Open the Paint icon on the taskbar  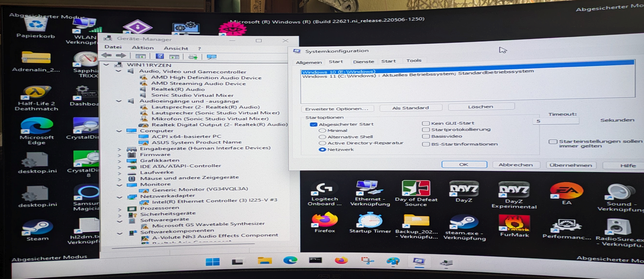393,261
